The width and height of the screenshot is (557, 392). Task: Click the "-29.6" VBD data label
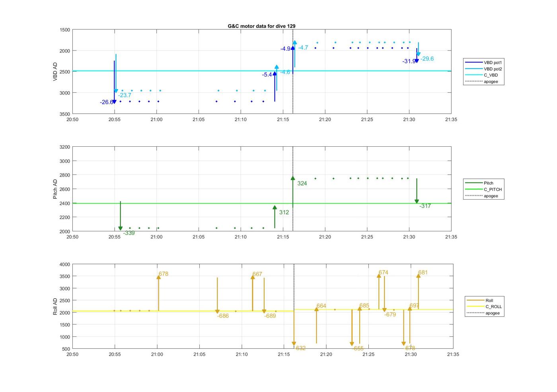[427, 58]
